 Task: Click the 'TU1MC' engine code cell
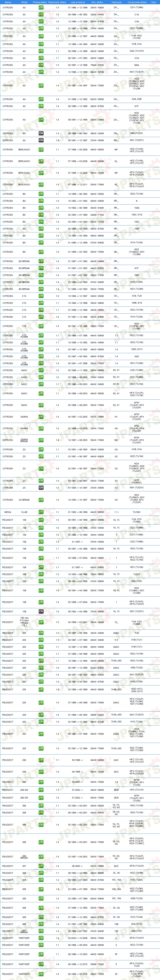(x=137, y=512)
